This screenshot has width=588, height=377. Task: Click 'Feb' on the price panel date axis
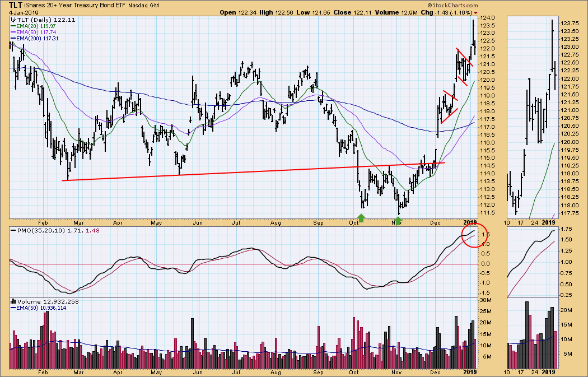pos(43,223)
